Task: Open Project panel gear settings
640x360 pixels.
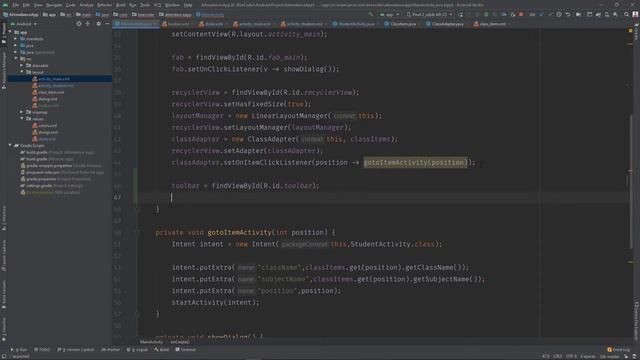Action: (x=98, y=24)
